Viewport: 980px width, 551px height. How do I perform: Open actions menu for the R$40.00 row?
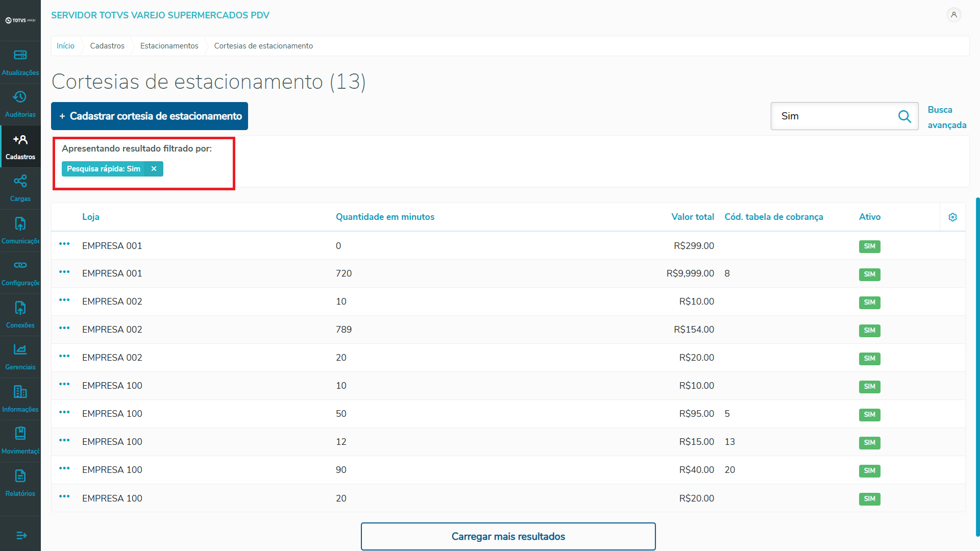pos(64,468)
